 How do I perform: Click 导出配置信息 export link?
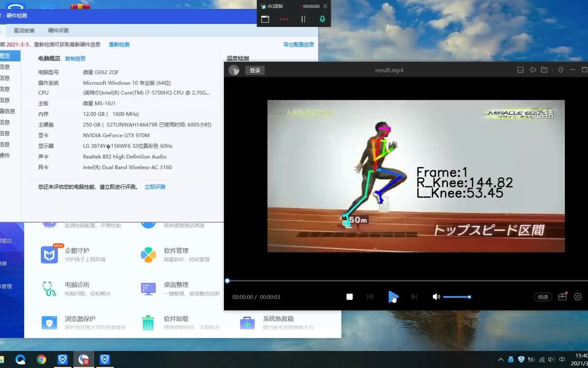coord(298,45)
